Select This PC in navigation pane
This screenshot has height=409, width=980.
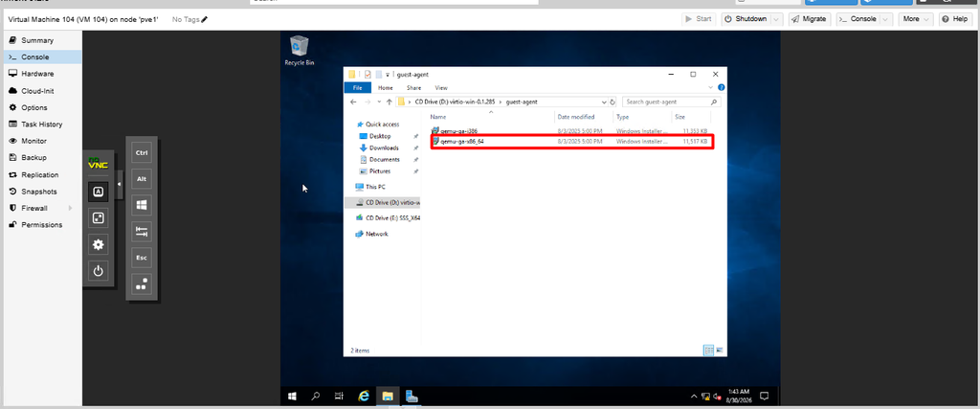[375, 187]
